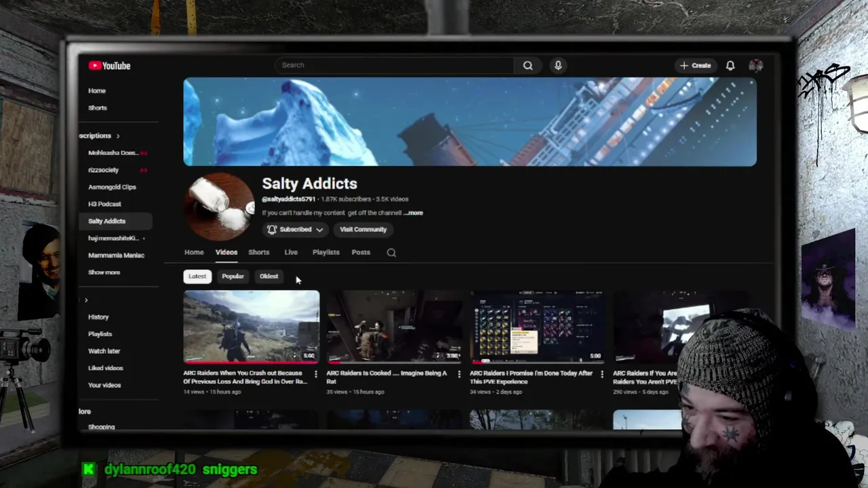Click the @saltyaddicts5791 handle
Image resolution: width=868 pixels, height=488 pixels.
(x=289, y=199)
